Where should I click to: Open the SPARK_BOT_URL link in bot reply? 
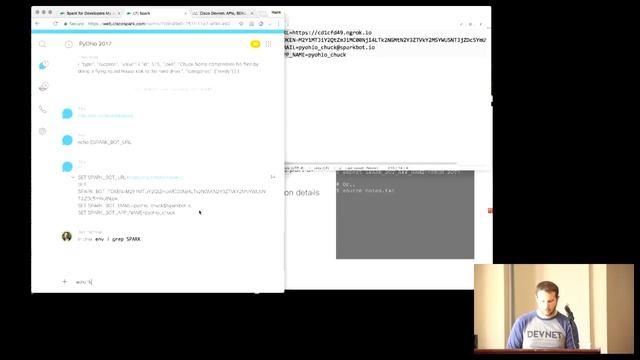tap(155, 178)
